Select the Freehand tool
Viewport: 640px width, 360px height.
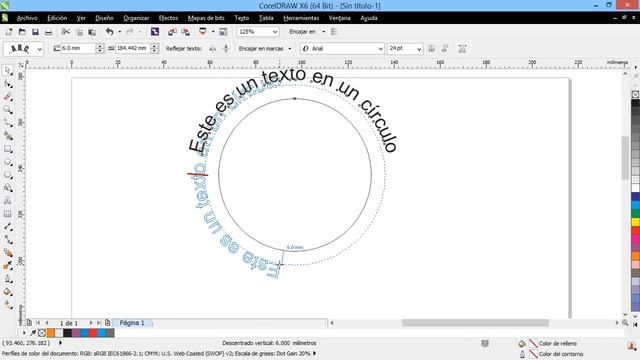[x=7, y=122]
